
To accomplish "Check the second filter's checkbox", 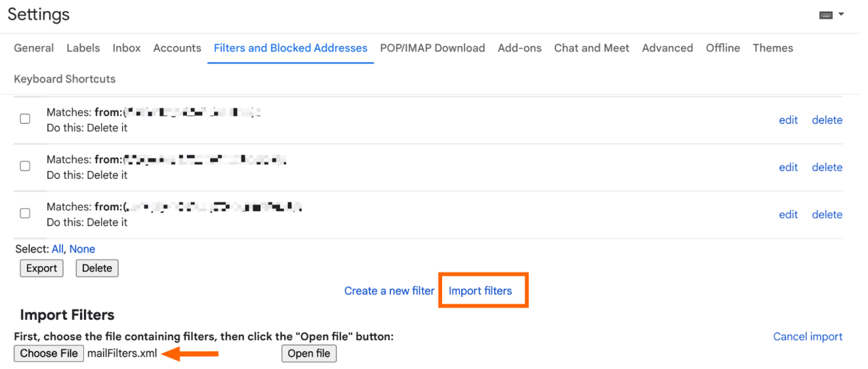I will point(25,166).
